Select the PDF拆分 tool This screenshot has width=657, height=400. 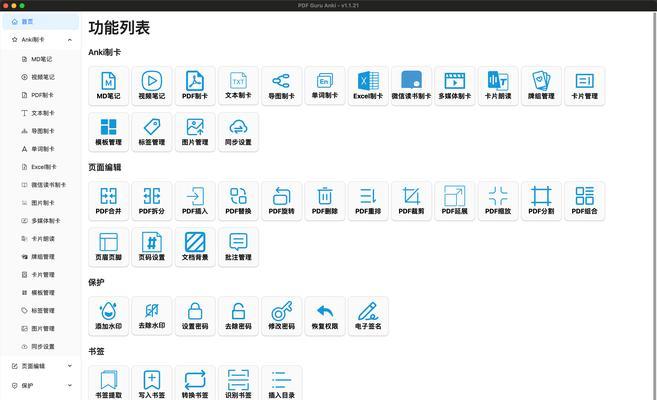click(152, 201)
